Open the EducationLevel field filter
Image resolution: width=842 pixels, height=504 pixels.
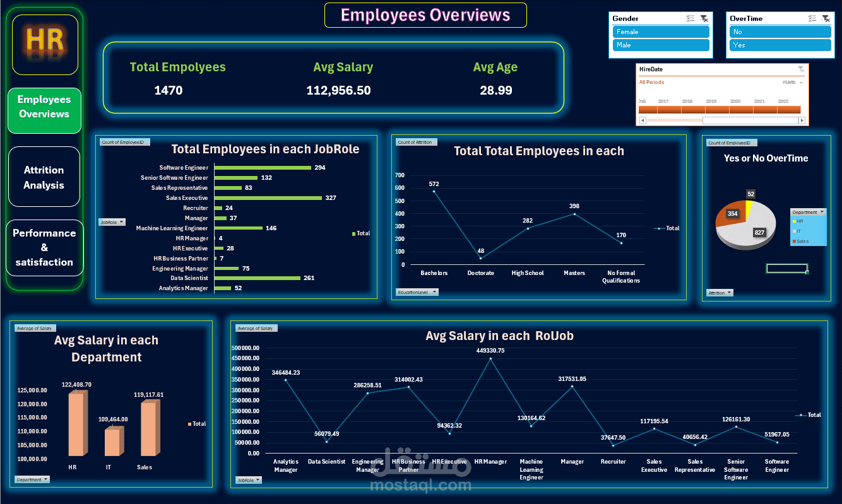coord(417,292)
